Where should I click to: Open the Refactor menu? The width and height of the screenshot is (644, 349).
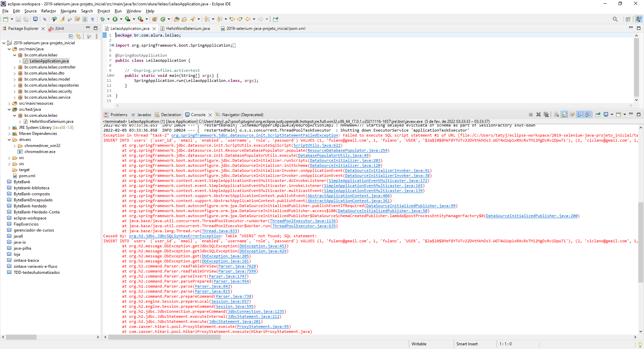coord(49,11)
